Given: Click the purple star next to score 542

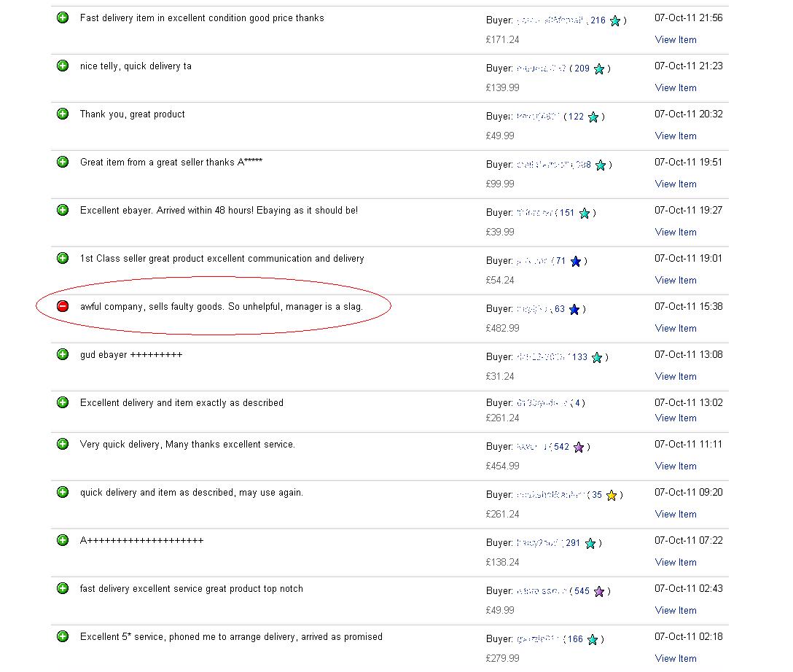Looking at the screenshot, I should pyautogui.click(x=579, y=447).
